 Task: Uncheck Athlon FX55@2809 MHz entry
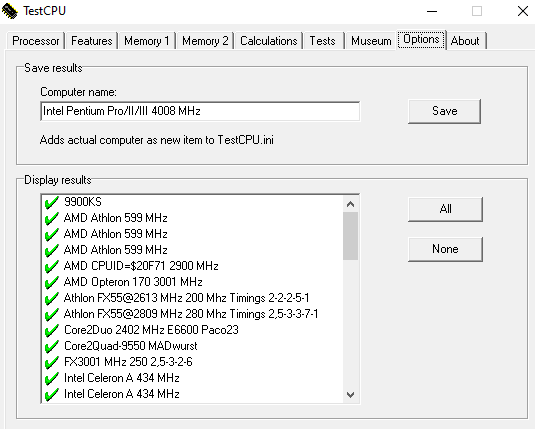52,314
